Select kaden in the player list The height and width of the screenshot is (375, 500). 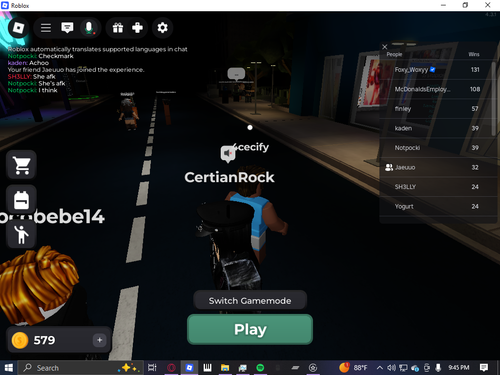click(437, 128)
